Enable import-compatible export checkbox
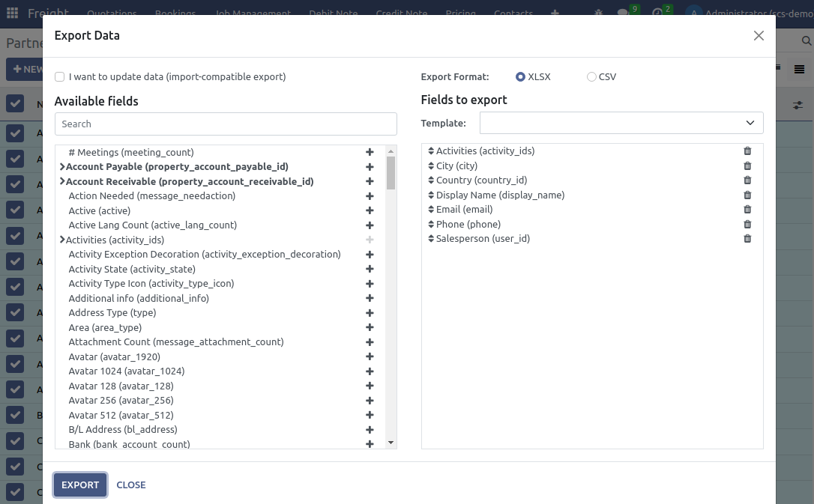 59,76
